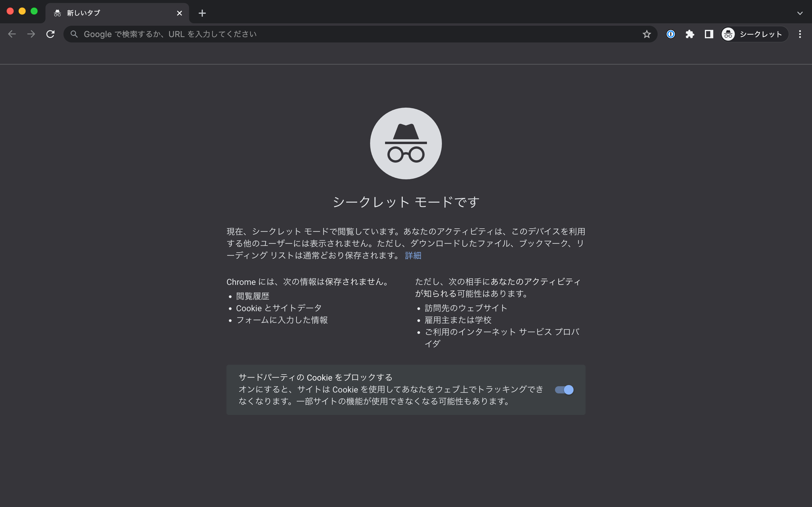The width and height of the screenshot is (812, 507).
Task: Open the 1Password extension icon
Action: pyautogui.click(x=670, y=34)
